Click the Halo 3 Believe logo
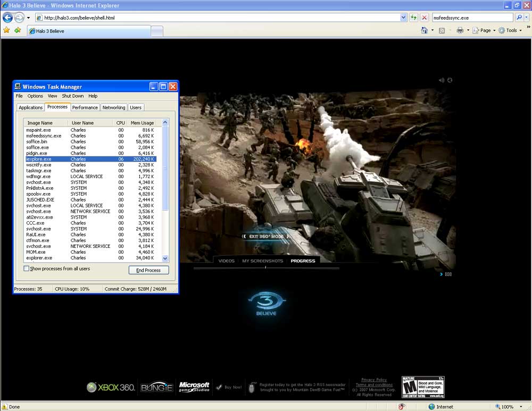Screen dimensions: 532x411 (x=267, y=304)
